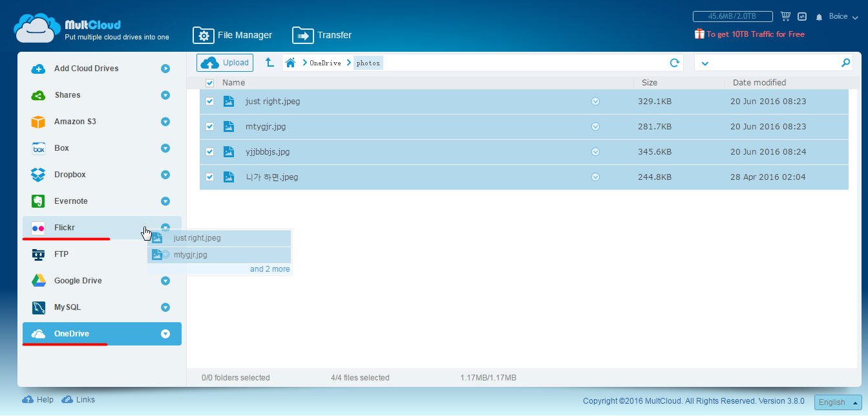Open the Links footer link
This screenshot has height=416, width=868.
pos(85,400)
